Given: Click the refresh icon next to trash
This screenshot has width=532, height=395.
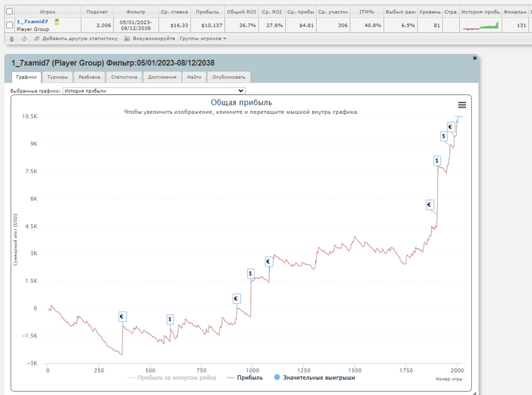Looking at the screenshot, I should click(x=24, y=39).
